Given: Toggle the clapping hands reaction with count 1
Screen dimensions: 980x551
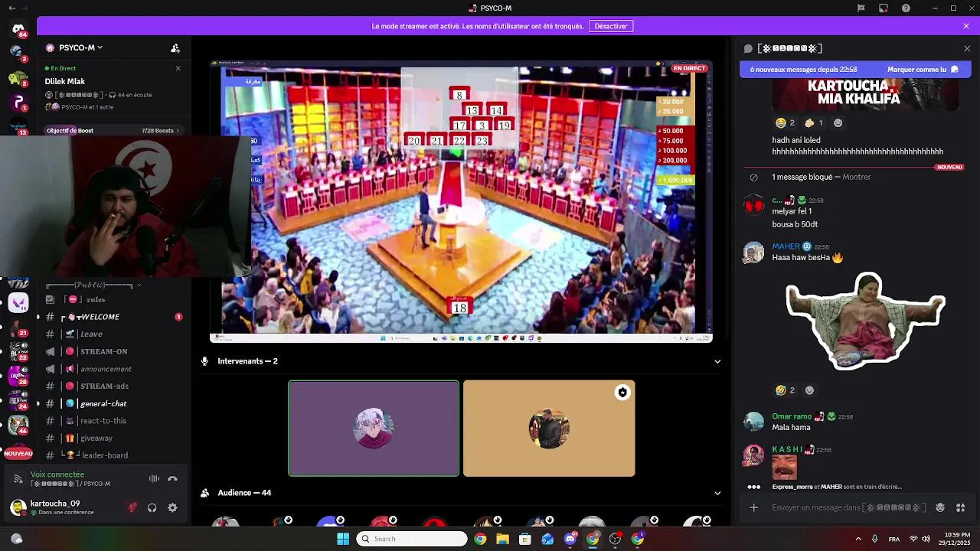Looking at the screenshot, I should click(x=813, y=122).
